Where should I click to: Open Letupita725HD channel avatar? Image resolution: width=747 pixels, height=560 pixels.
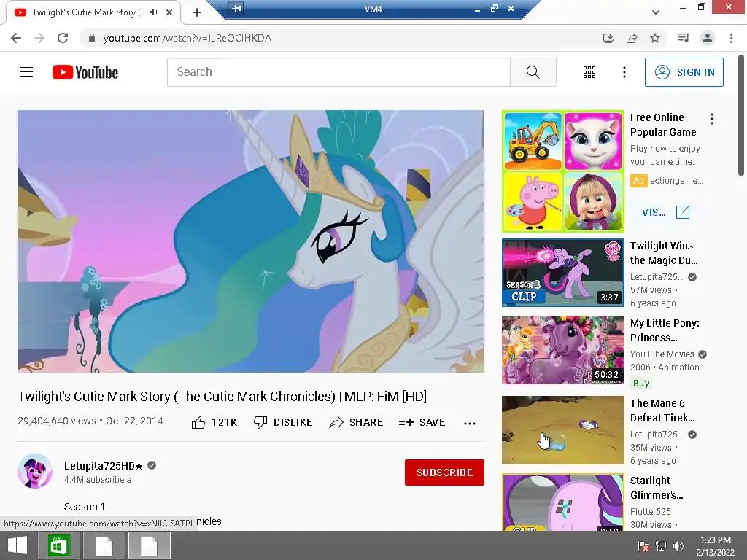pos(35,472)
